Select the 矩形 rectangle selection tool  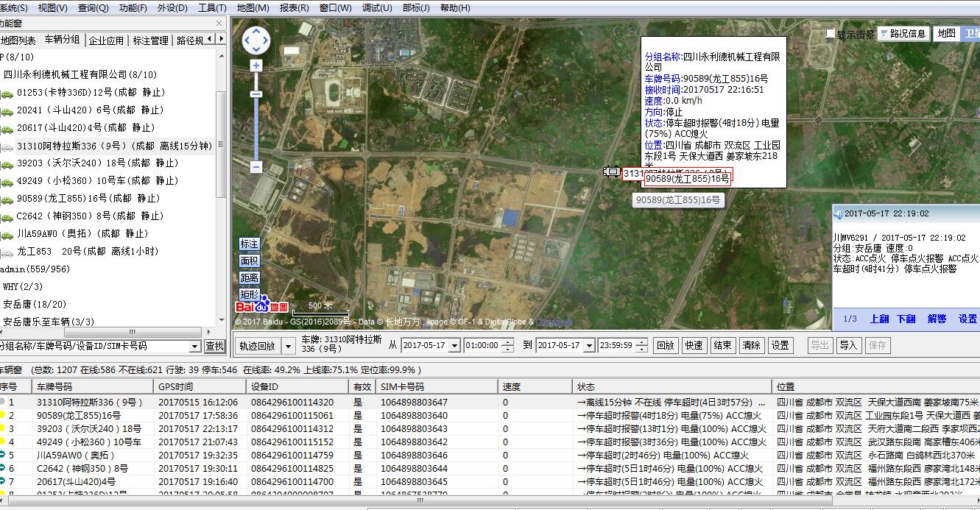(x=249, y=294)
